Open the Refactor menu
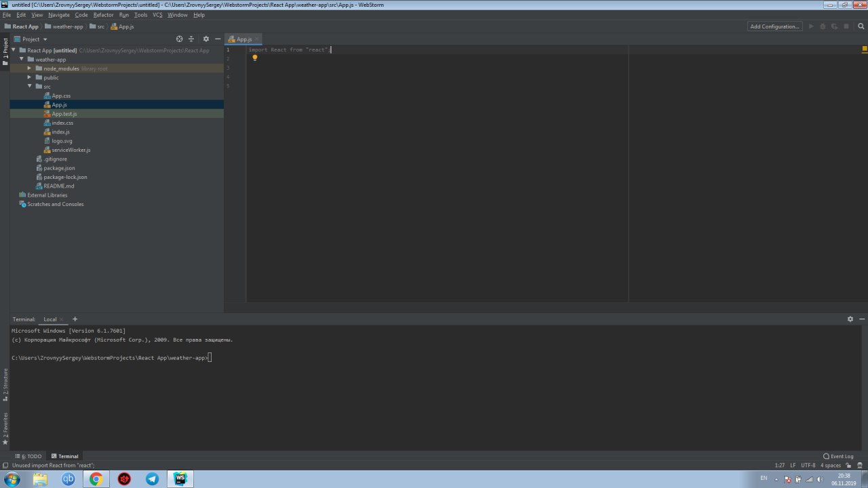 coord(103,15)
